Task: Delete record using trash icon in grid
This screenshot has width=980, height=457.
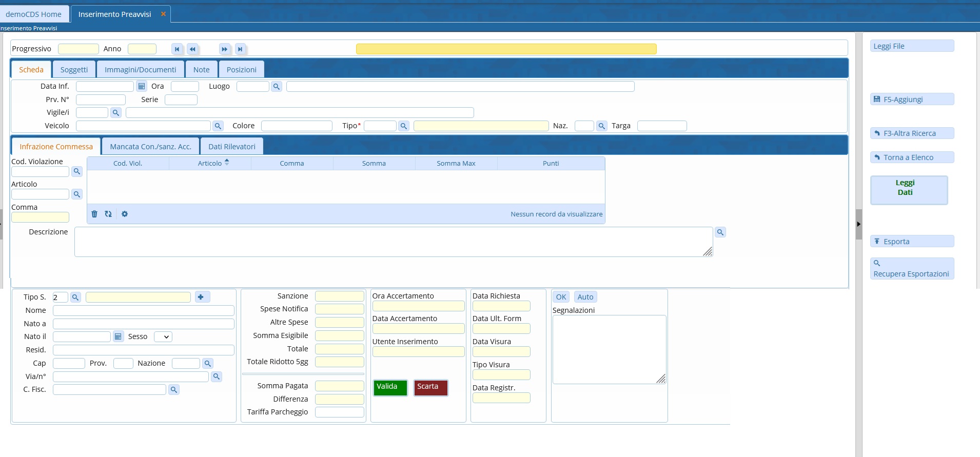Action: tap(94, 214)
